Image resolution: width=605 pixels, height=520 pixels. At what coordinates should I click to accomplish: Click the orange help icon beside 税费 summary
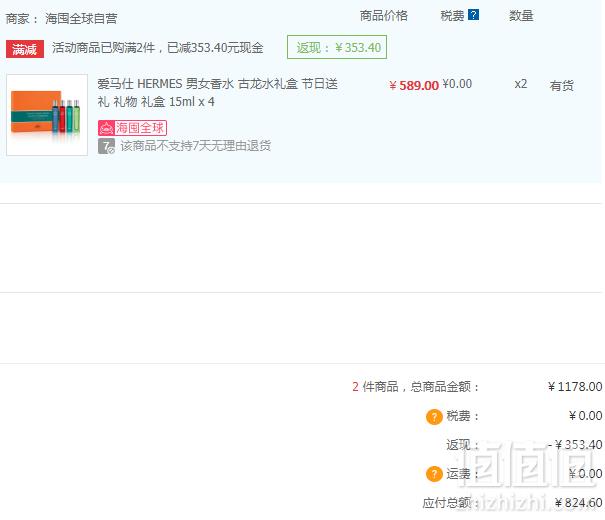(x=434, y=417)
